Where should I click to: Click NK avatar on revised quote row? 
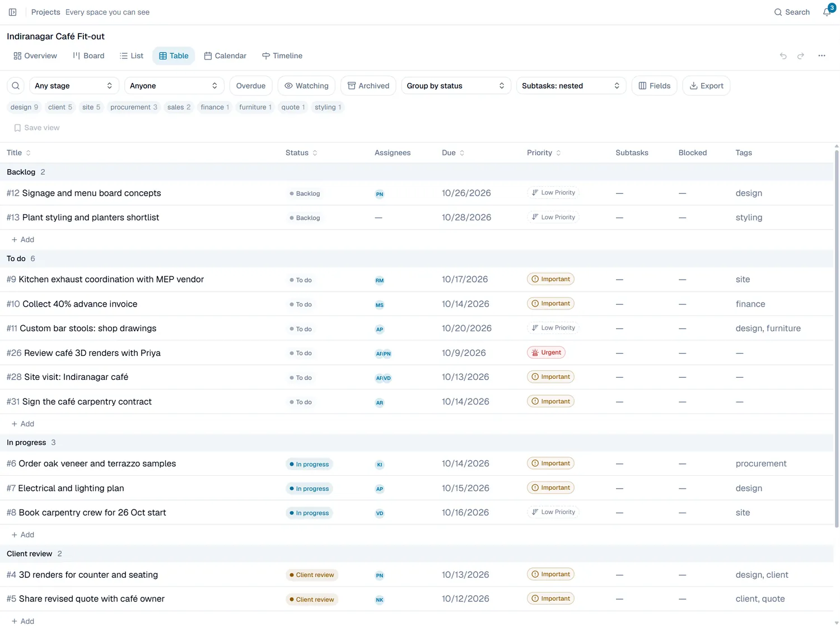(x=380, y=600)
